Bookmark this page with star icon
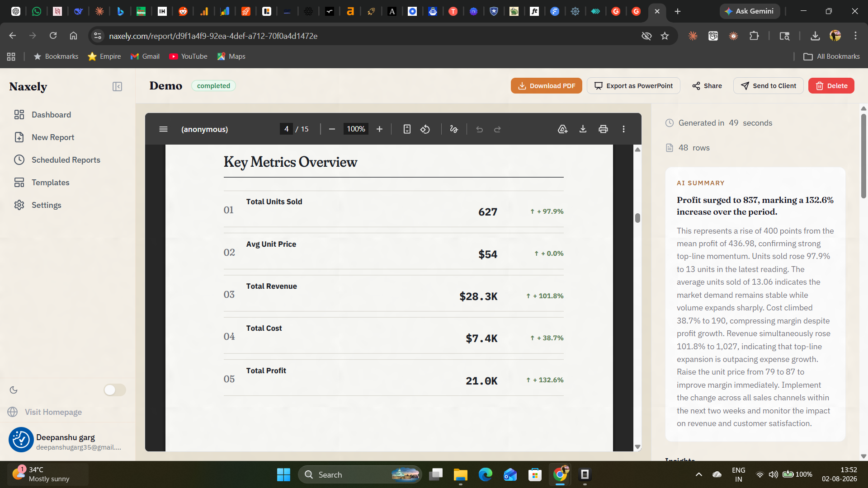Screen dimensions: 868x488 (x=665, y=36)
